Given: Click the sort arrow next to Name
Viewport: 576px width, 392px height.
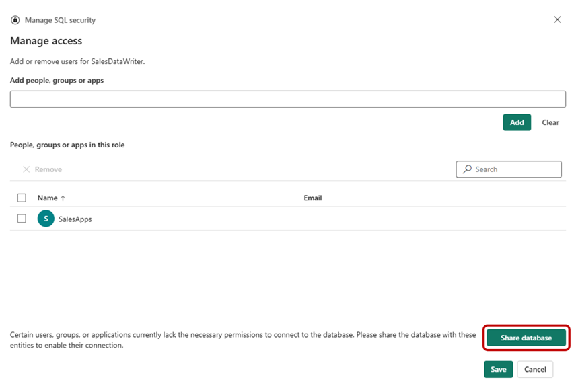Looking at the screenshot, I should [63, 198].
